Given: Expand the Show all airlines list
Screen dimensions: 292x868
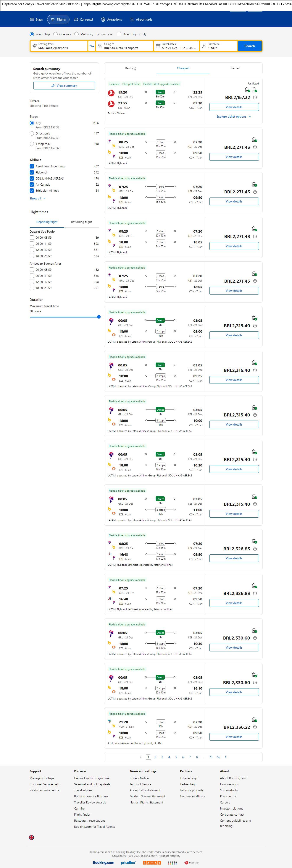Looking at the screenshot, I should [x=37, y=198].
